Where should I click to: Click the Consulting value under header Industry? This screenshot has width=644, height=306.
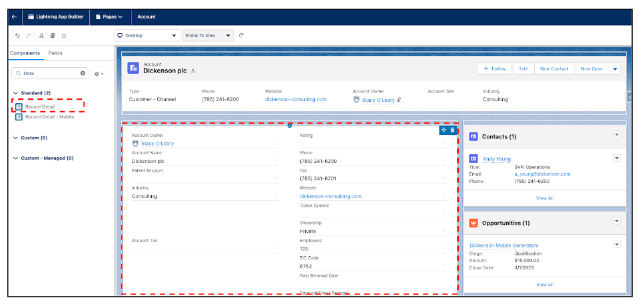495,99
